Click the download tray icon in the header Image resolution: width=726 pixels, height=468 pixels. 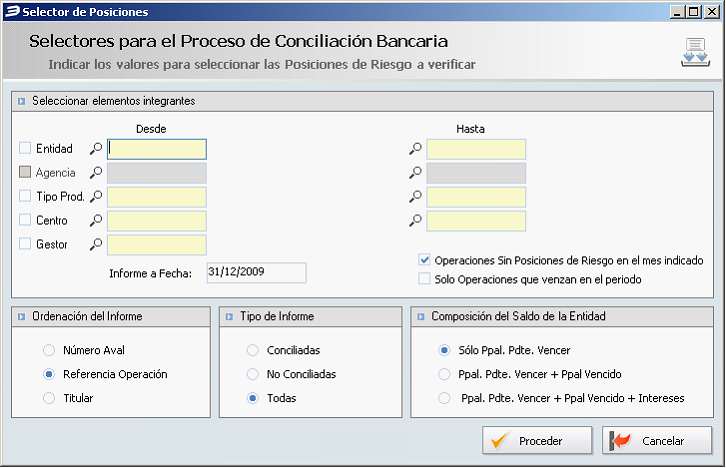695,52
